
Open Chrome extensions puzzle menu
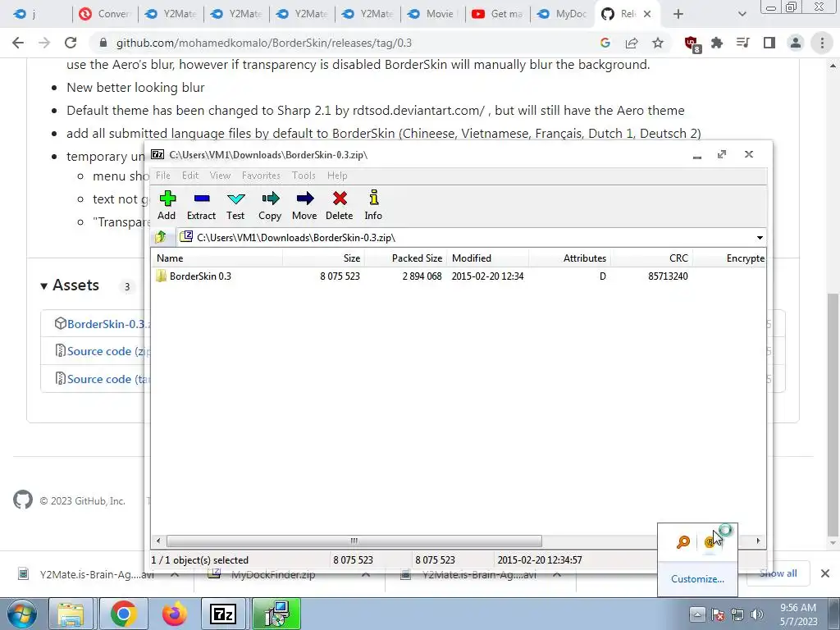717,43
